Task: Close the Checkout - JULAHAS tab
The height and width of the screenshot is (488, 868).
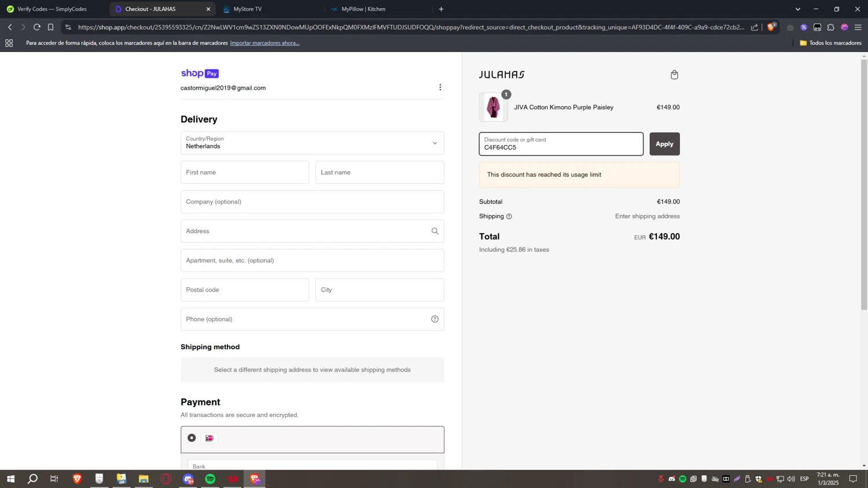Action: point(208,9)
